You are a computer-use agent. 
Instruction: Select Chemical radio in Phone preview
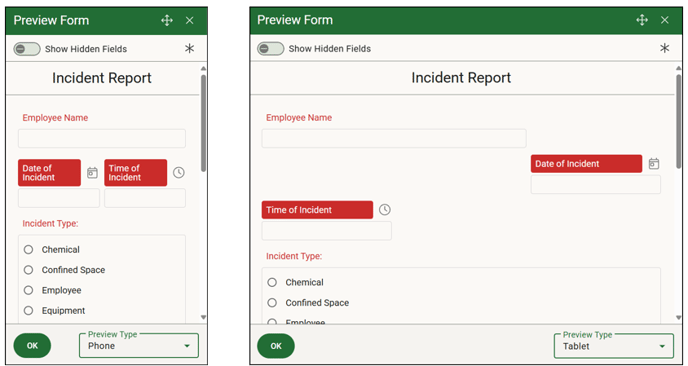pos(29,250)
